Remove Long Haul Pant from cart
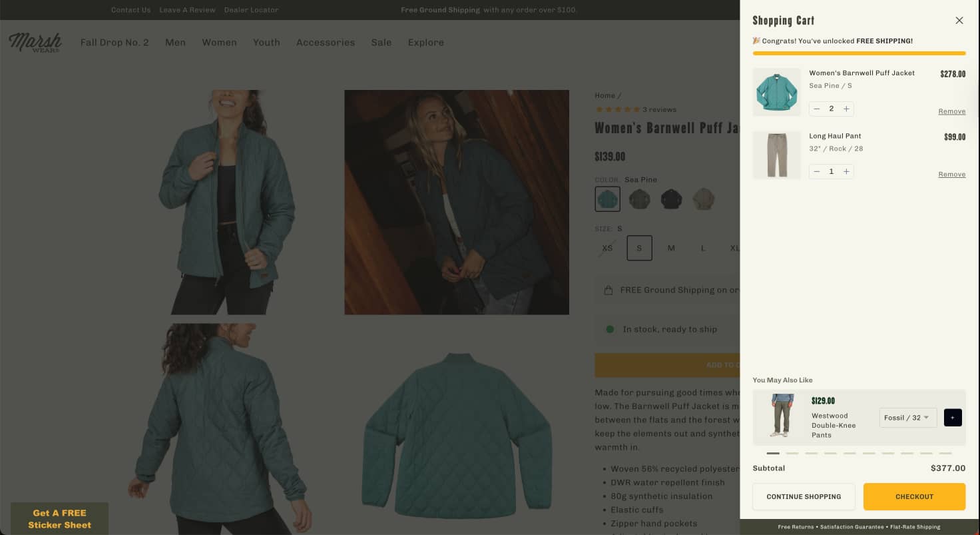The image size is (980, 535). click(x=951, y=175)
